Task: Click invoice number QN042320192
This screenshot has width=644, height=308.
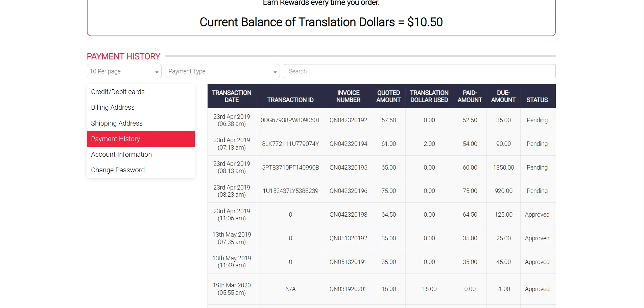Action: point(348,120)
